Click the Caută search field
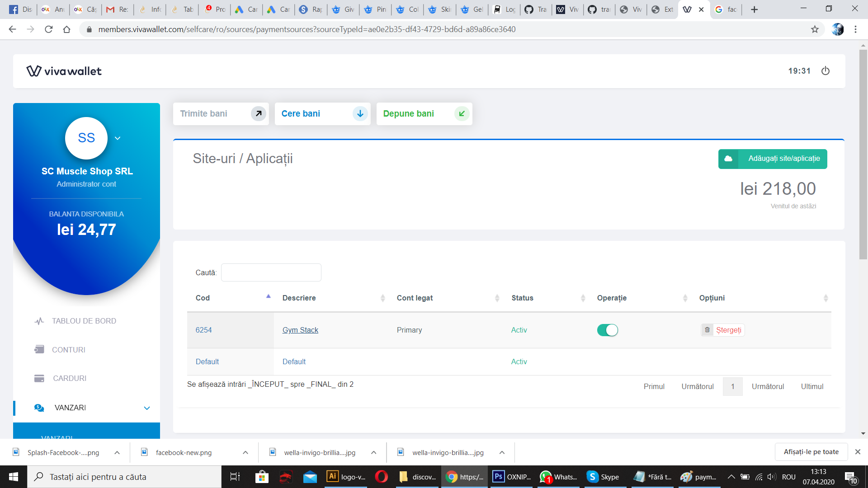Viewport: 868px width, 488px height. click(271, 272)
